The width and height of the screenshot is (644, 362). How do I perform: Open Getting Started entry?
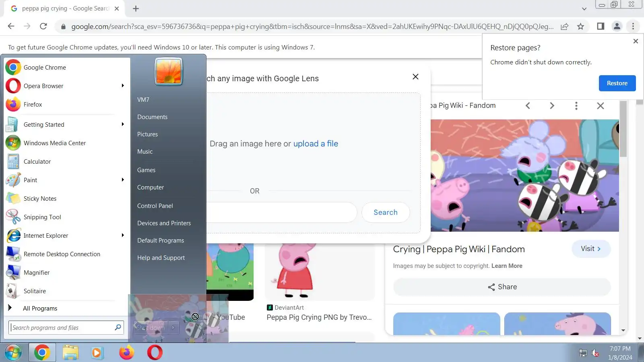pyautogui.click(x=60, y=125)
